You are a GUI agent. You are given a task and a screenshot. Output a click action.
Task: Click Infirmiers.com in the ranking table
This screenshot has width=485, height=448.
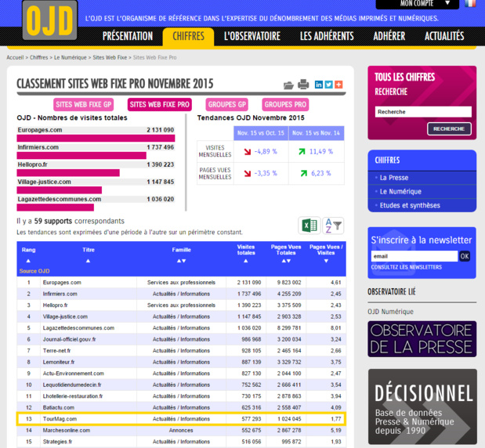[x=60, y=294]
